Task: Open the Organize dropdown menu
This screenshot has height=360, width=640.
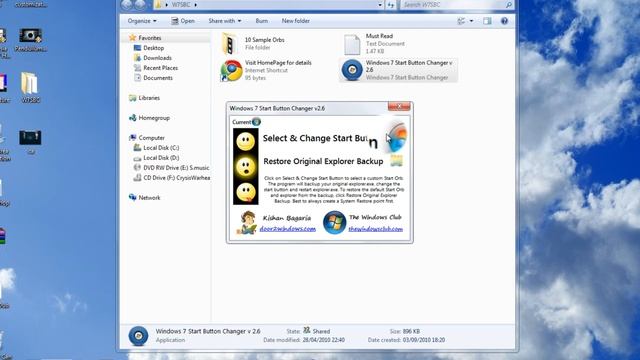Action: [142, 21]
